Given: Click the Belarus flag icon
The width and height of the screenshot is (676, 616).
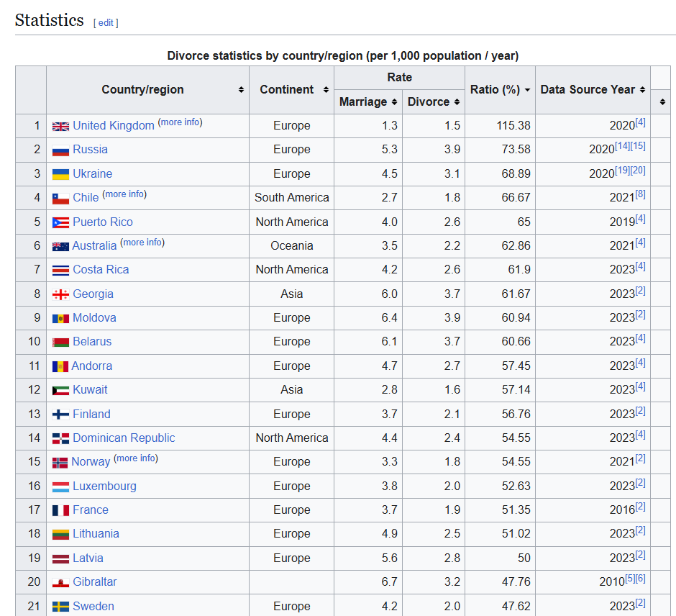Looking at the screenshot, I should point(60,343).
